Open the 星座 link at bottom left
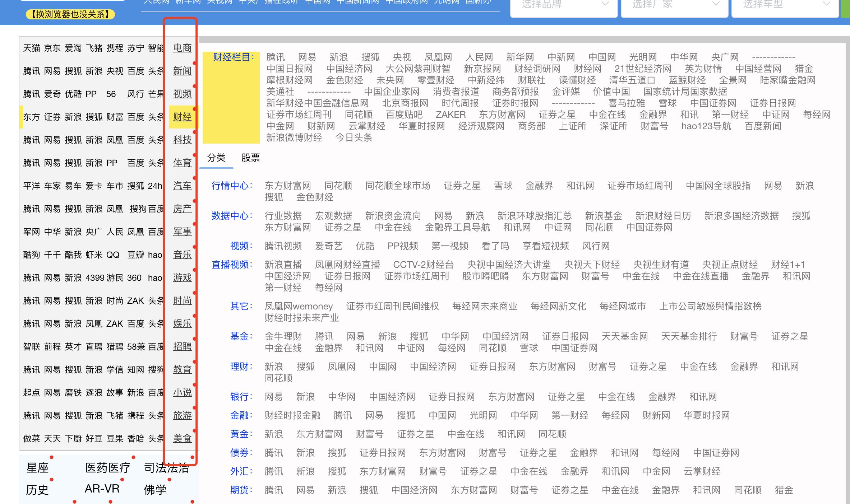The height and width of the screenshot is (504, 850). click(37, 467)
